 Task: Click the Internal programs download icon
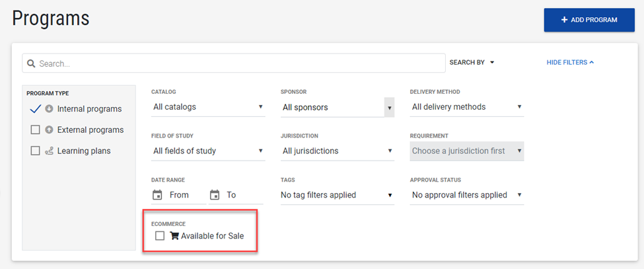(49, 109)
